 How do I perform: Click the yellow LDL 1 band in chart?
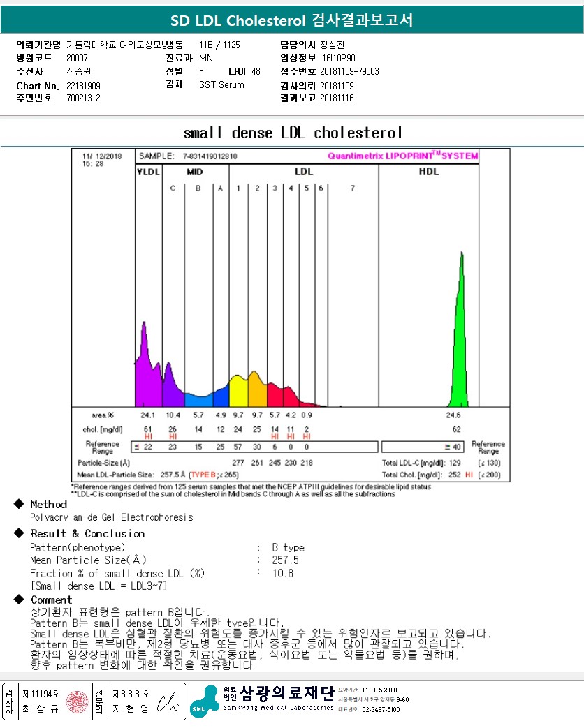[x=238, y=391]
